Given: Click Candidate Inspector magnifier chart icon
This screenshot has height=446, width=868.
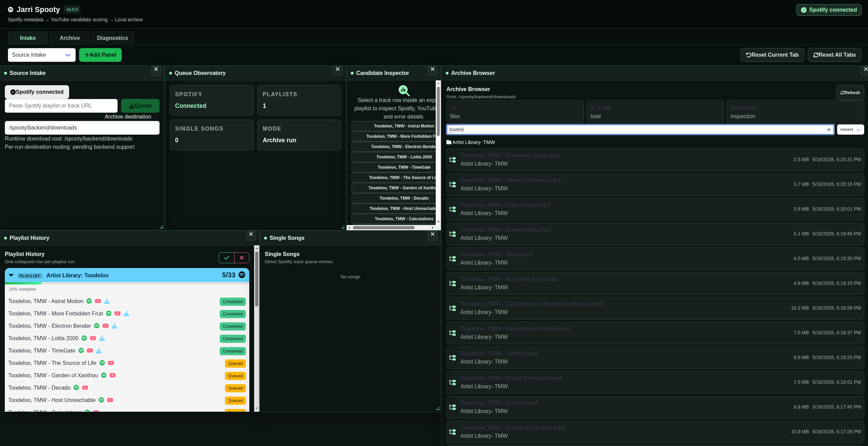Looking at the screenshot, I should (404, 90).
